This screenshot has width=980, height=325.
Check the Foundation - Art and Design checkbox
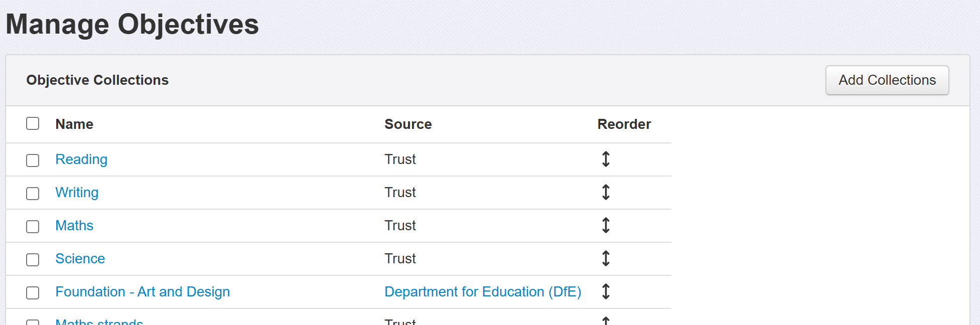[x=33, y=293]
